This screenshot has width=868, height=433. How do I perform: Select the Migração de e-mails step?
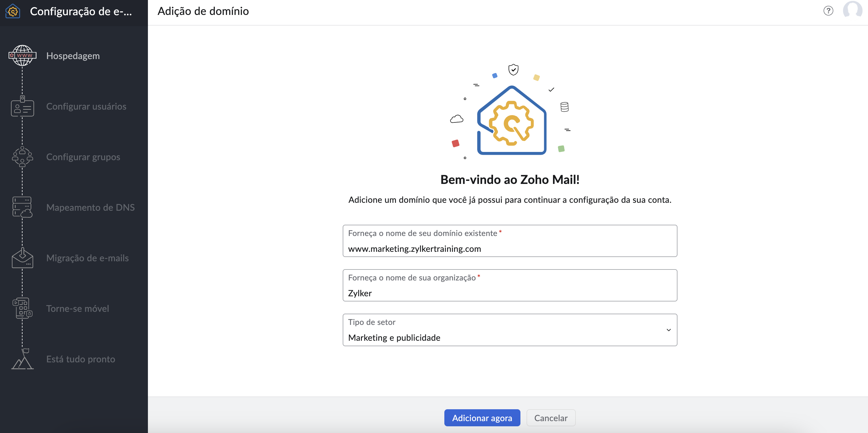(87, 258)
